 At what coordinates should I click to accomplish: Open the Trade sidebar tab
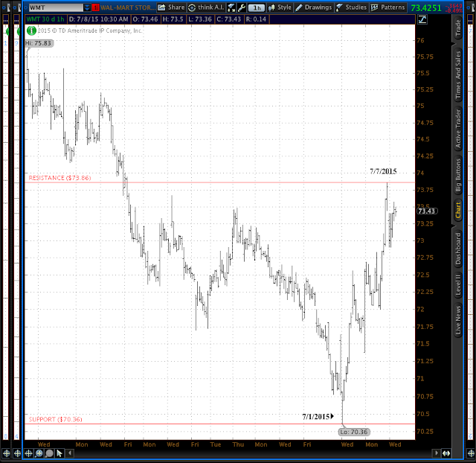(x=458, y=28)
